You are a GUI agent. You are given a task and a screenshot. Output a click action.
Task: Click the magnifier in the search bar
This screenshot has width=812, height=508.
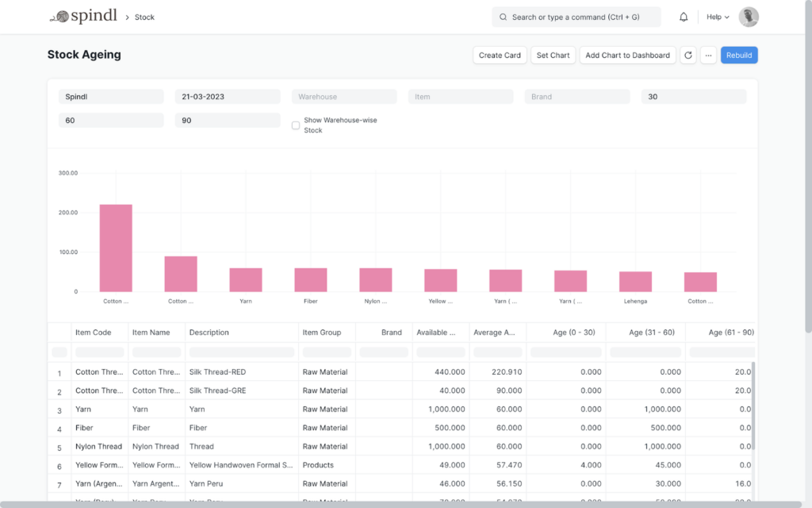[503, 17]
